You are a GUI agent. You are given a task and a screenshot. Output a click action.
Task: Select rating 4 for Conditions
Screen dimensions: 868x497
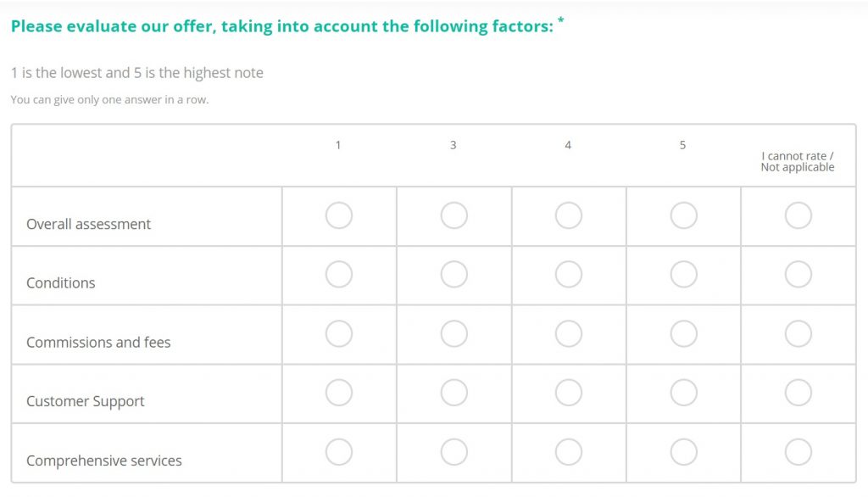pyautogui.click(x=569, y=274)
